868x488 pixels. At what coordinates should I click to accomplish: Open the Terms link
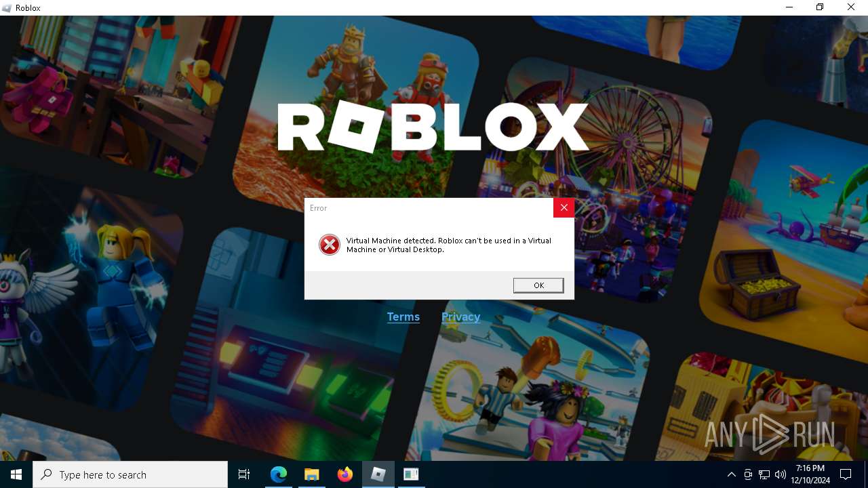403,317
